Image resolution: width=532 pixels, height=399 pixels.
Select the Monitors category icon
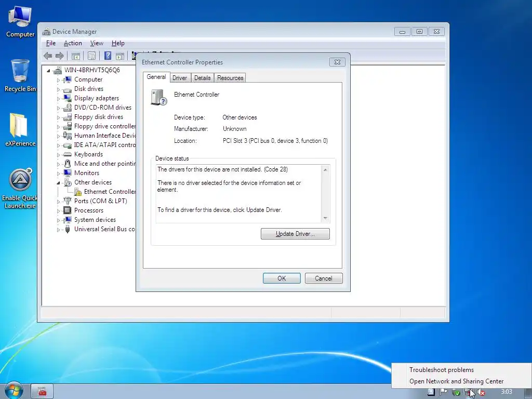[68, 172]
